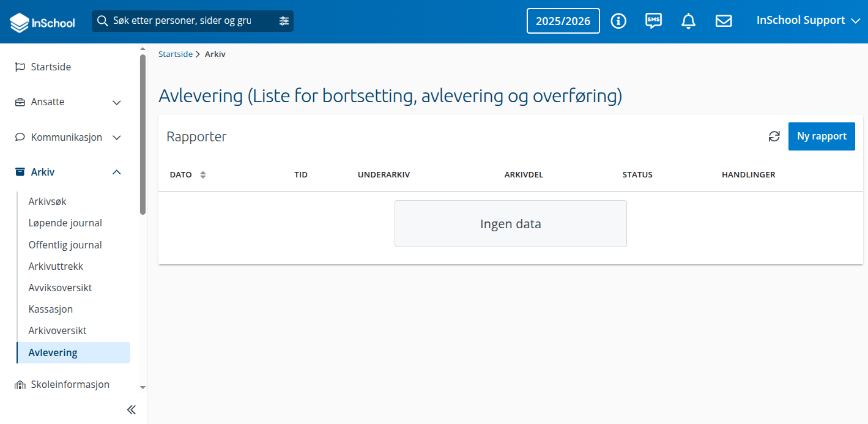
Task: Expand the Kommunikasjon menu chevron
Action: [x=117, y=138]
